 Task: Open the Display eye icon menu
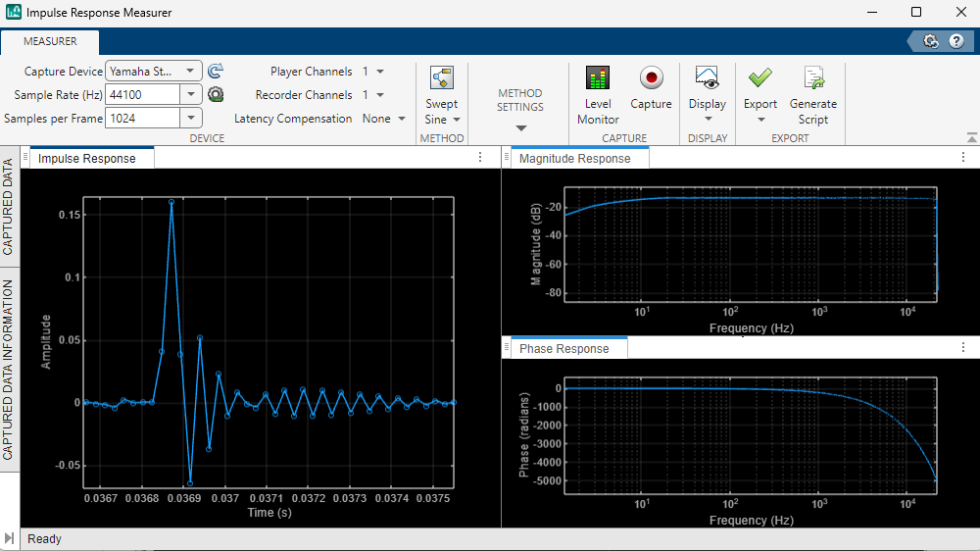pyautogui.click(x=707, y=78)
